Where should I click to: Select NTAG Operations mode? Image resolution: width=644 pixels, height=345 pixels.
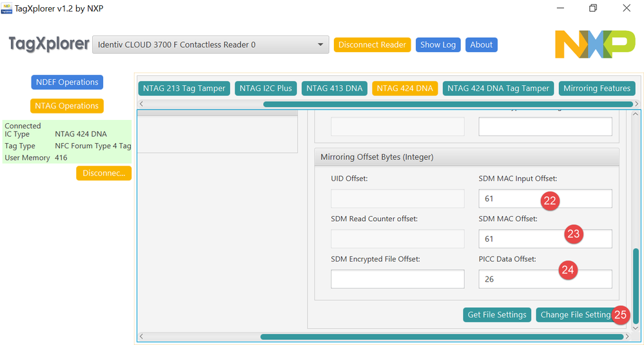click(x=67, y=106)
